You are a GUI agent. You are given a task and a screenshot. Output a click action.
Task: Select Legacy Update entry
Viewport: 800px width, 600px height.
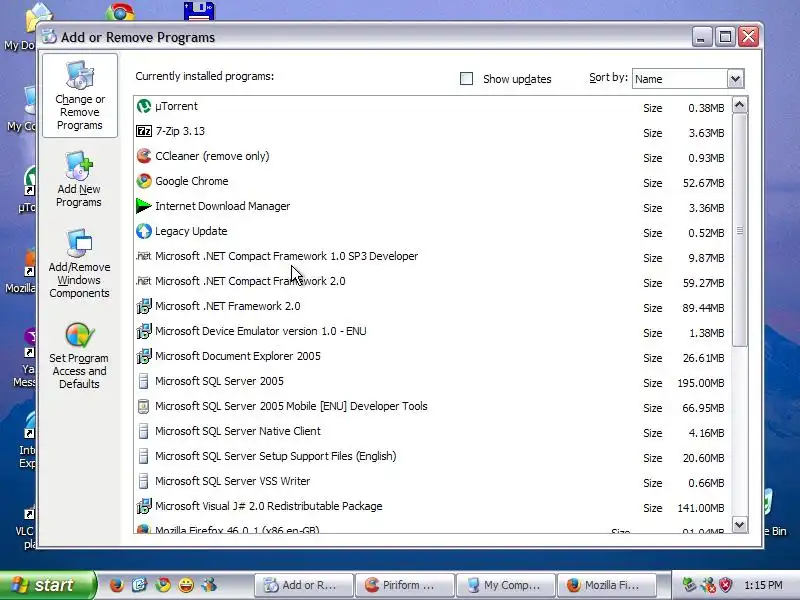coord(191,231)
